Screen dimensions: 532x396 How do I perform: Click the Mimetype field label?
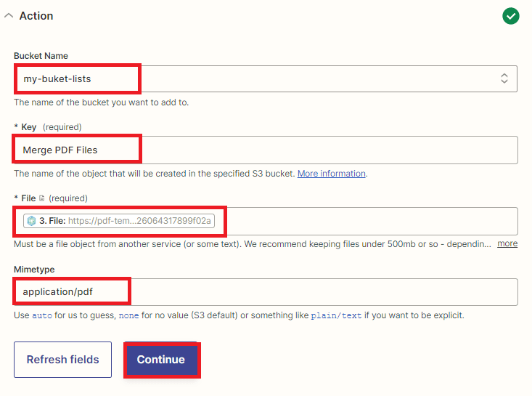pos(35,270)
